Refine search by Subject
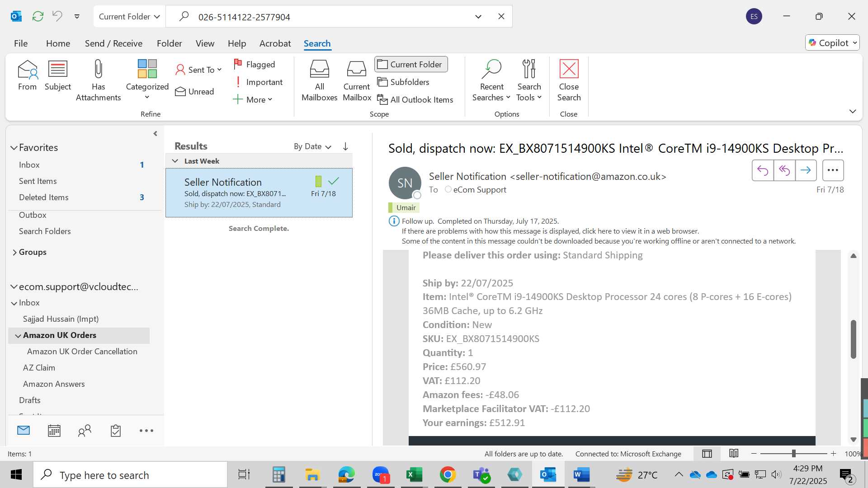 tap(58, 75)
